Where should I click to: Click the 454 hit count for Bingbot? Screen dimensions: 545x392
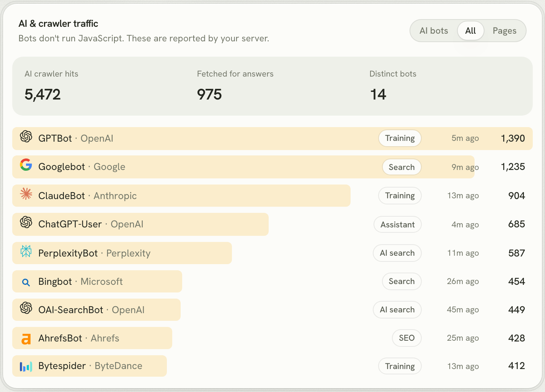517,282
